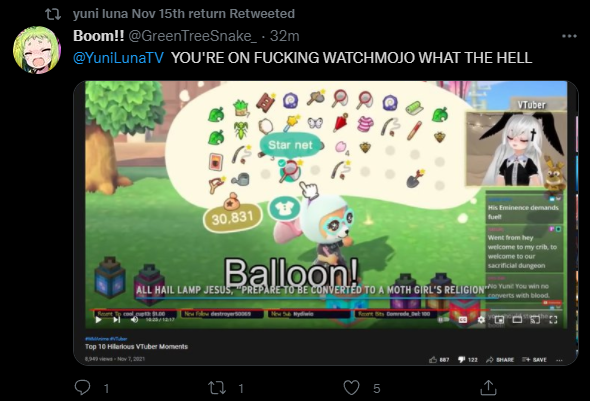Click the @GreenTreeSnake_ handle

193,36
